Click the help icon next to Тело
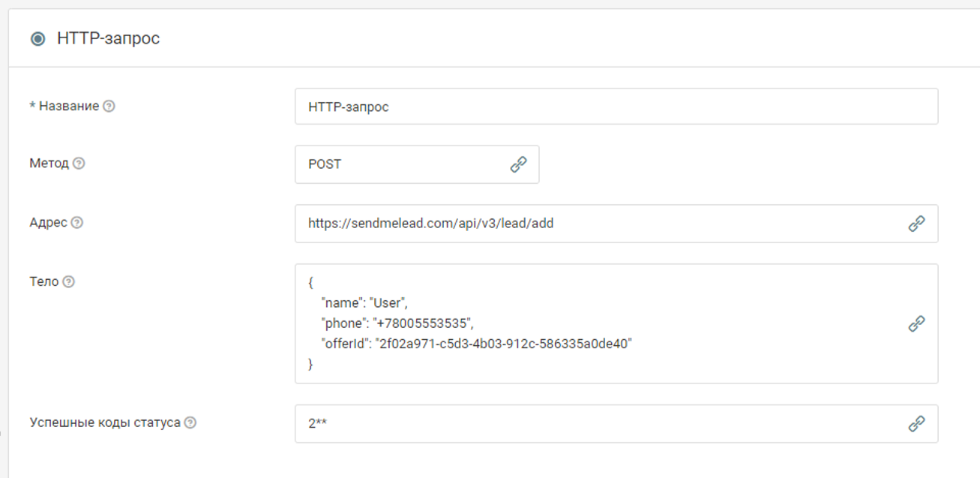 68,282
